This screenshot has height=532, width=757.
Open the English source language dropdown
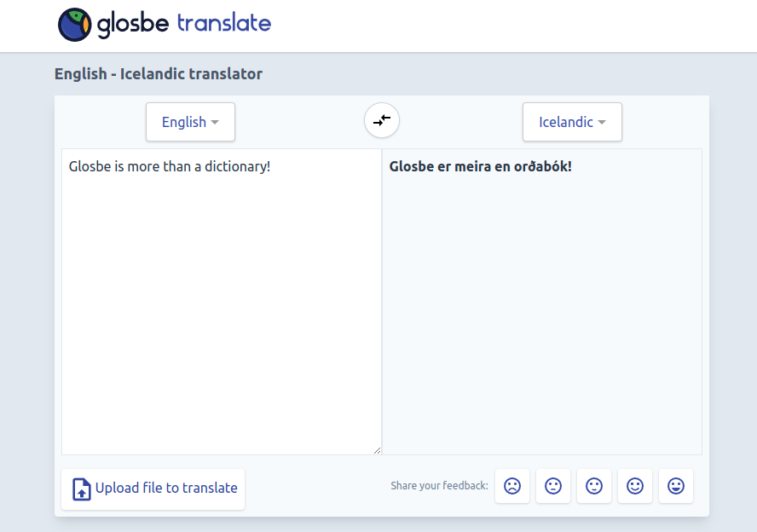pyautogui.click(x=190, y=122)
